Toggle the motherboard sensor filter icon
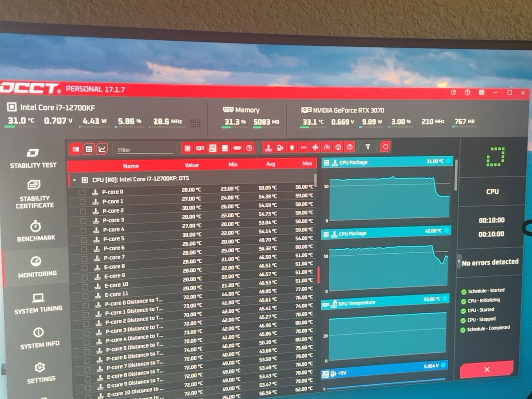The height and width of the screenshot is (399, 532). (212, 148)
